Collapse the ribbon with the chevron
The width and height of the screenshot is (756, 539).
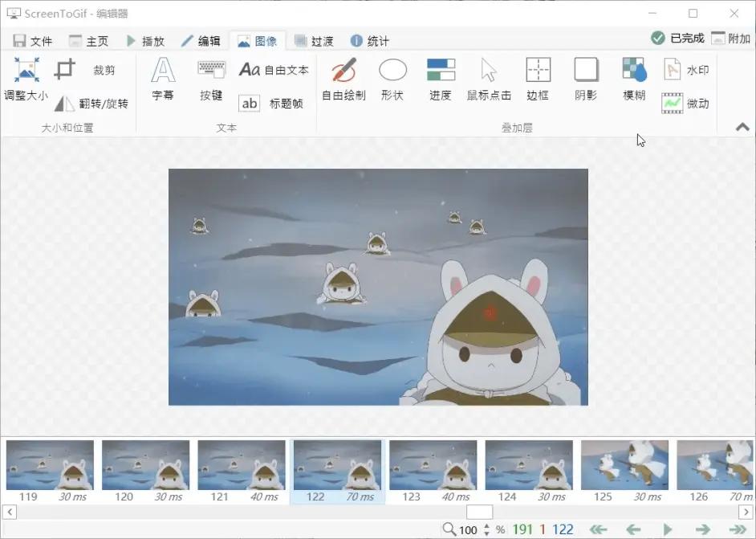tap(742, 127)
